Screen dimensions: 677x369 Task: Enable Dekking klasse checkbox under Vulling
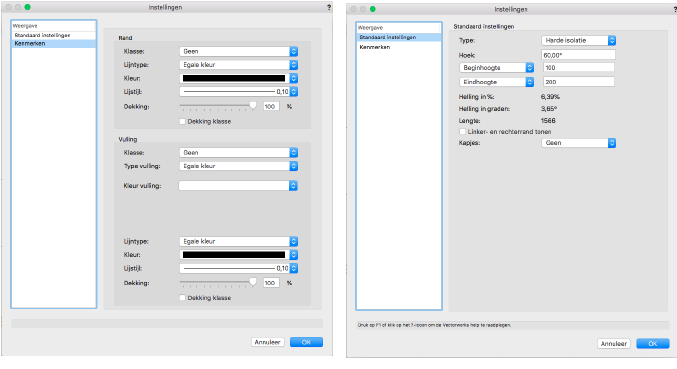tap(183, 298)
